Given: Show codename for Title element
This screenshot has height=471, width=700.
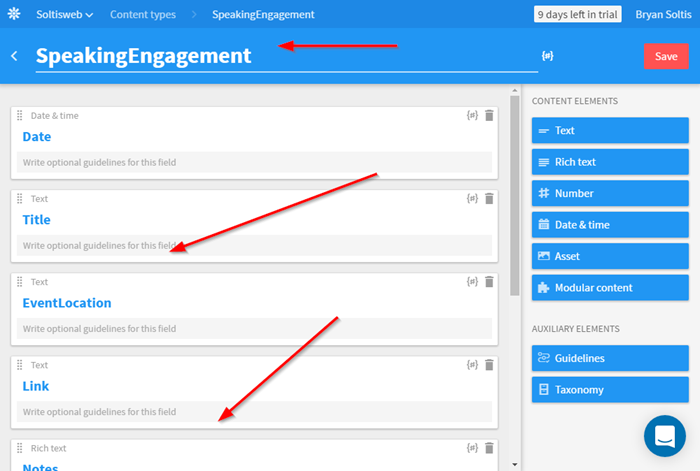Looking at the screenshot, I should [x=472, y=198].
